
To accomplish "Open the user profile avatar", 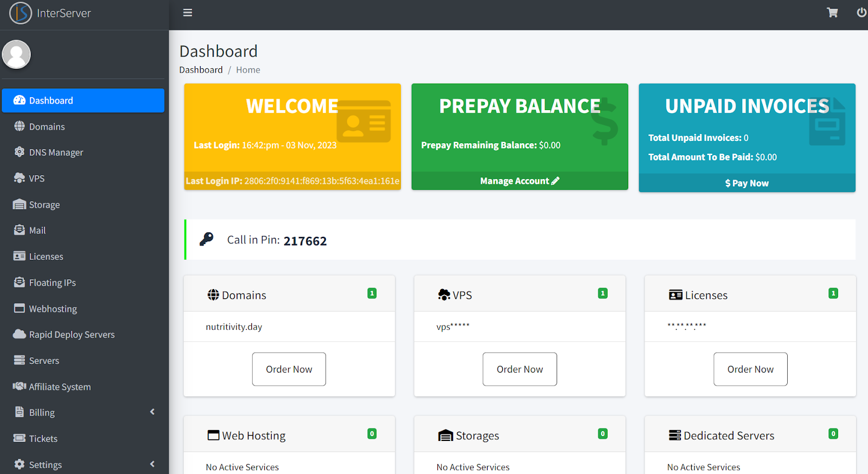I will tap(16, 54).
